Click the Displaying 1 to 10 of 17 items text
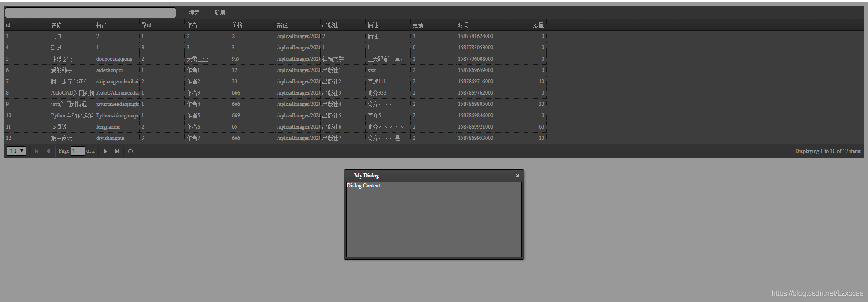 point(828,151)
